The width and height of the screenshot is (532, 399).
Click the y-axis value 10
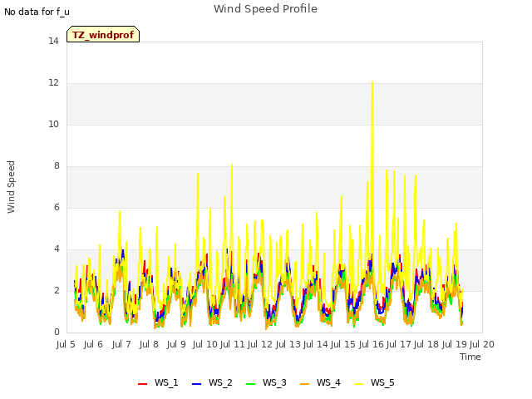click(53, 125)
